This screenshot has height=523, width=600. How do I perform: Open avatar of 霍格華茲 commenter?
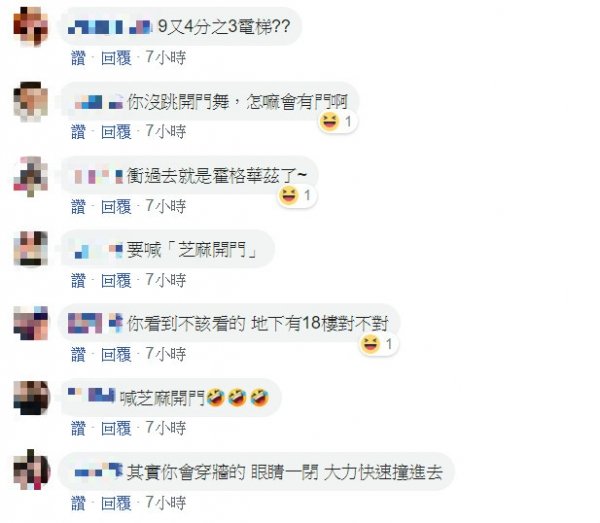click(31, 175)
